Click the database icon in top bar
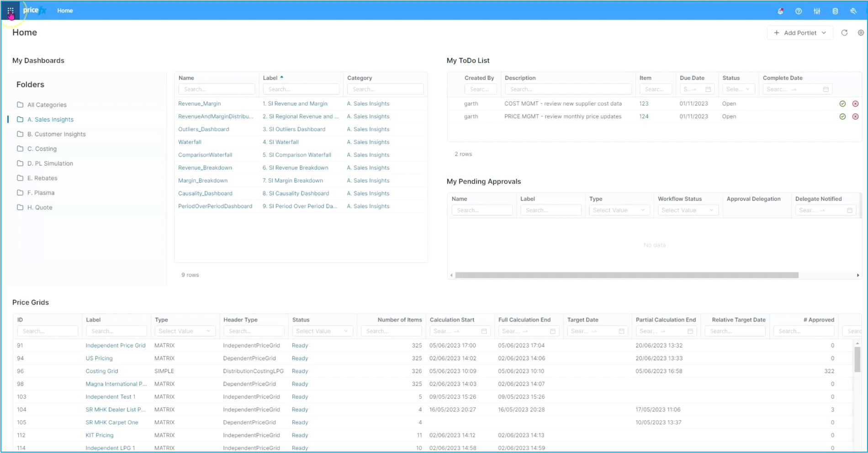Viewport: 868px width, 453px height. [835, 11]
